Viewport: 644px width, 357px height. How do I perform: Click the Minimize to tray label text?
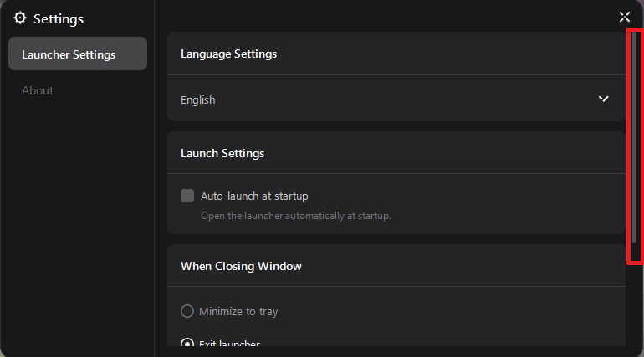coord(238,311)
